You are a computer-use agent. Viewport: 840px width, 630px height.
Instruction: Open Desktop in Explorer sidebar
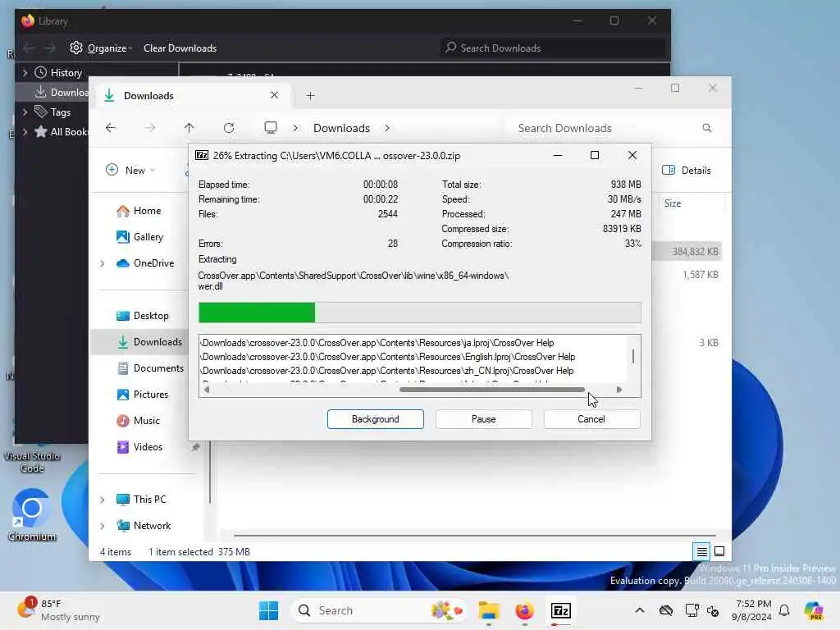click(x=143, y=316)
